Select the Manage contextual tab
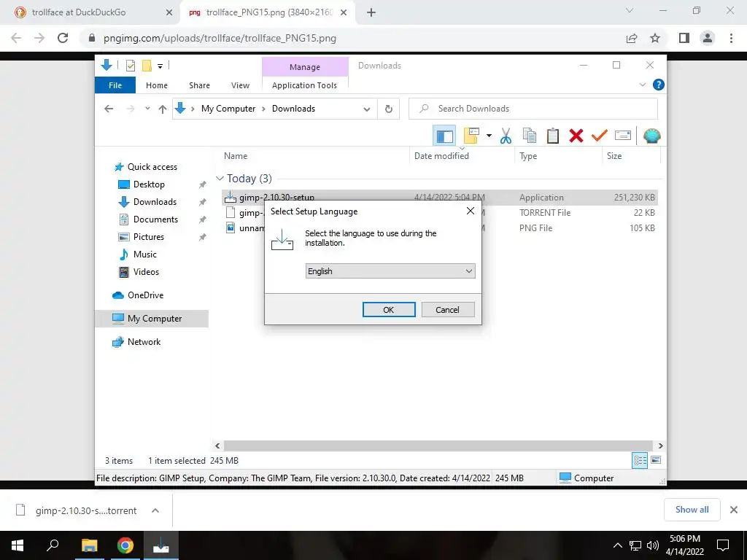747x560 pixels. (305, 67)
